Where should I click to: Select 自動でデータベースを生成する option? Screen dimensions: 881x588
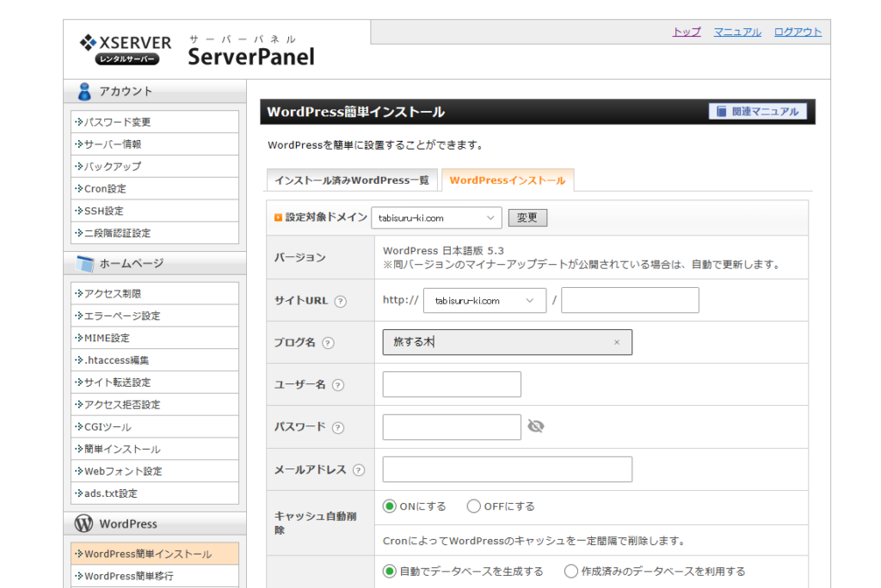pos(390,571)
